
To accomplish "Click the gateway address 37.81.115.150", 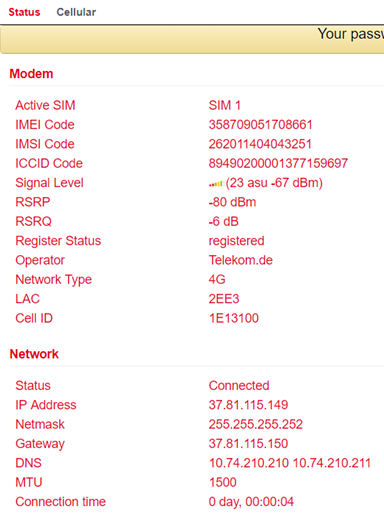I will [x=248, y=444].
